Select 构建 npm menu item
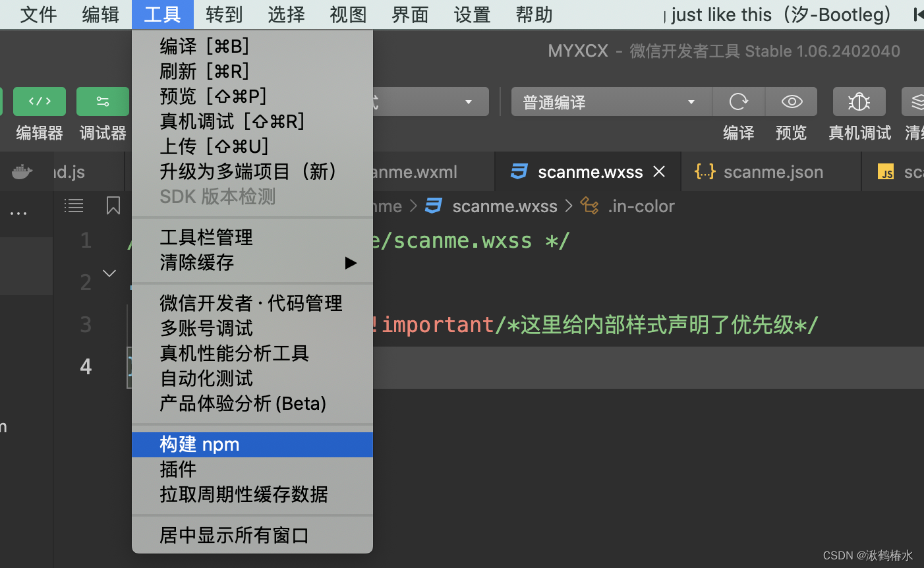Image resolution: width=924 pixels, height=568 pixels. tap(252, 445)
